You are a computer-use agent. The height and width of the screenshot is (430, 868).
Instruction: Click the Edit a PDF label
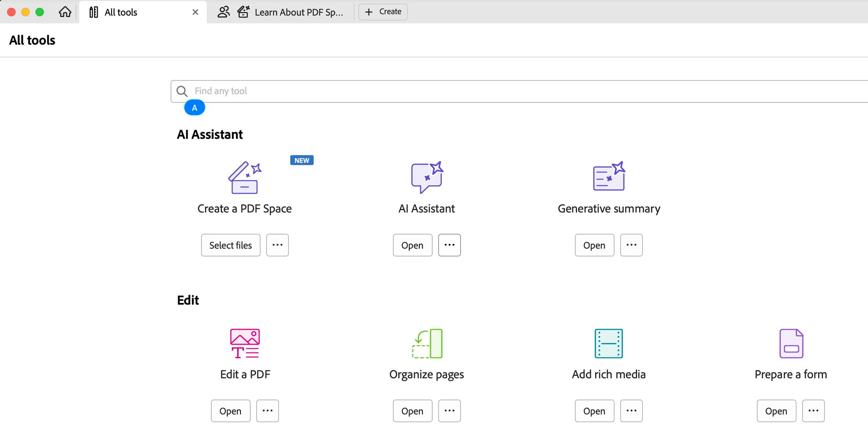click(245, 374)
